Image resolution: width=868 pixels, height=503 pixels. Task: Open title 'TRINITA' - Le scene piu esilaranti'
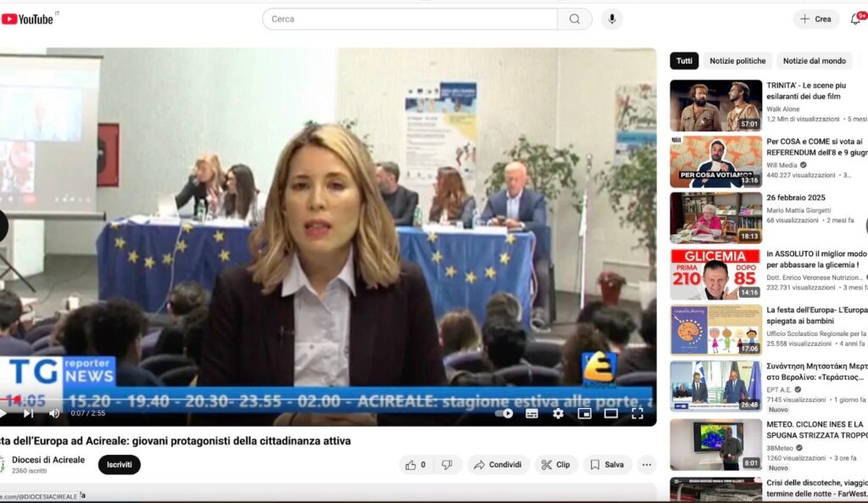(806, 91)
